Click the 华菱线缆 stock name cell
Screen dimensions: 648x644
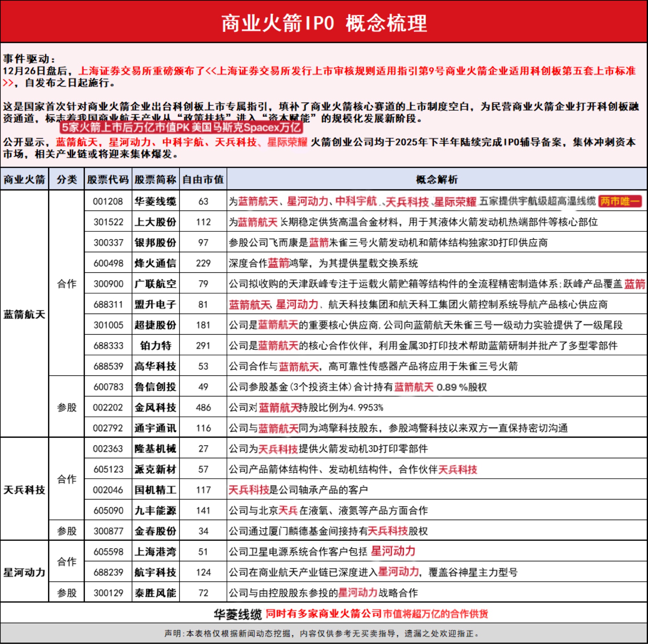(155, 201)
